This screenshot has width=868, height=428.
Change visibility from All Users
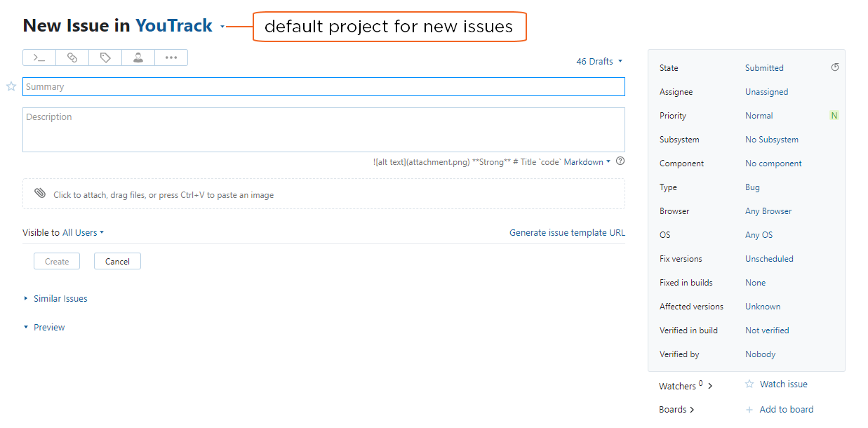click(83, 232)
